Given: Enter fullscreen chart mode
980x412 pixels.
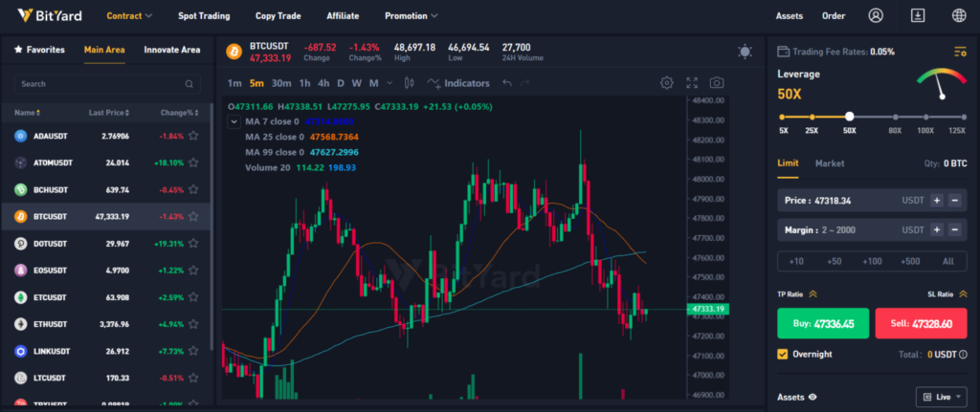Looking at the screenshot, I should tap(692, 83).
